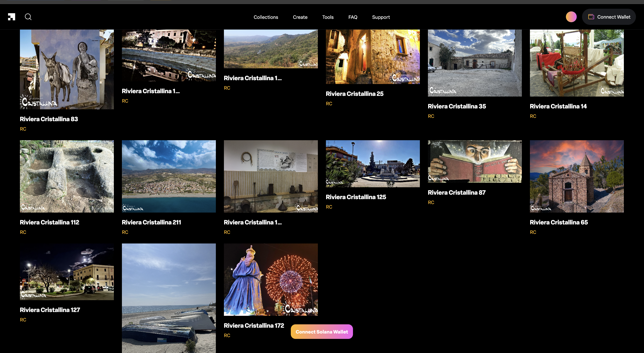Open Riviera Cristallina 83 donkey mural thumbnail
The height and width of the screenshot is (353, 644).
67,69
